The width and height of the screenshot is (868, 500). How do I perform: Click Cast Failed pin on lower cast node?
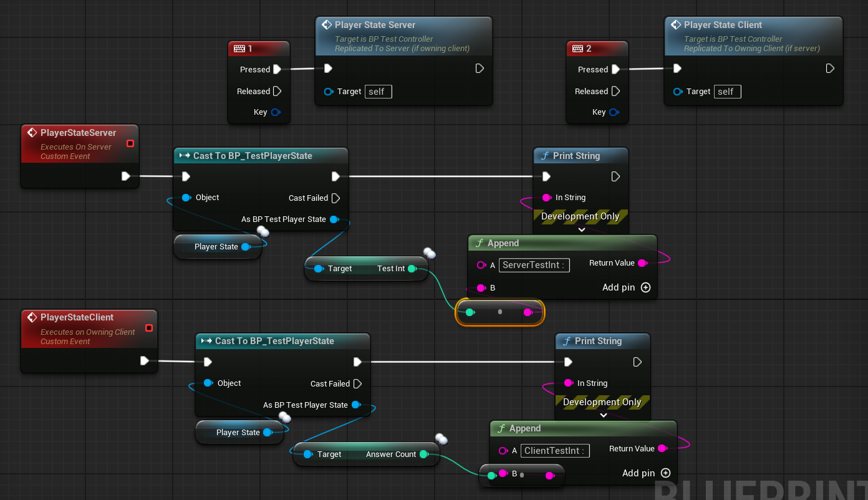[x=357, y=383]
